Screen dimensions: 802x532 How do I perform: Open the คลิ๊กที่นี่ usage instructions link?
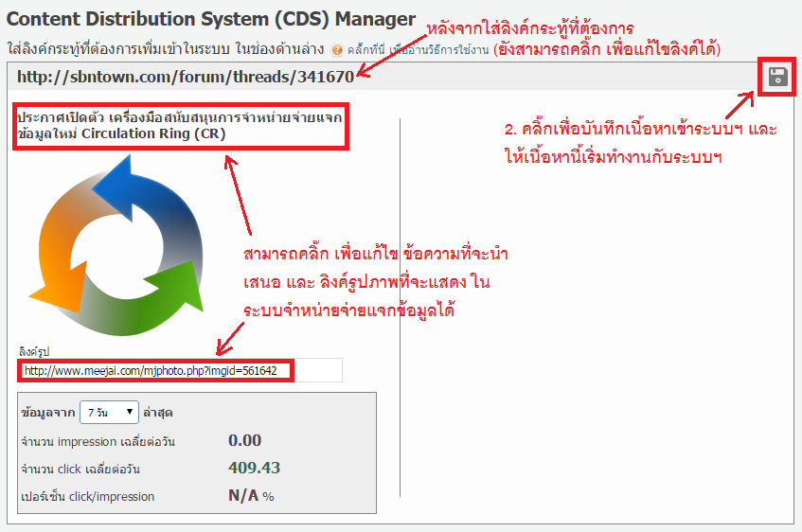pyautogui.click(x=365, y=49)
